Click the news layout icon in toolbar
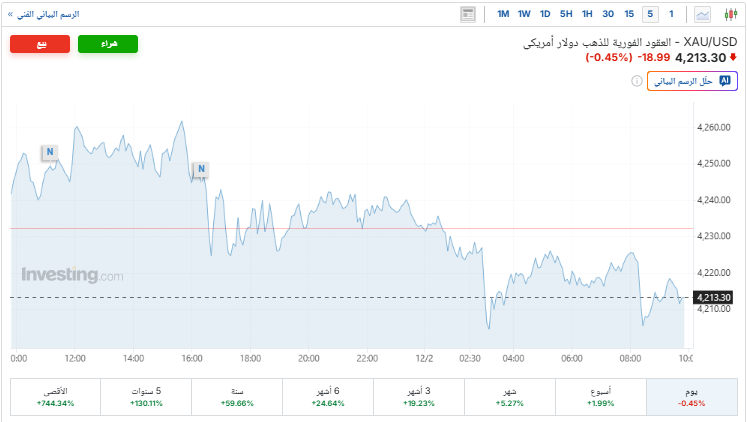Viewport: 747px width, 422px height. pos(468,14)
